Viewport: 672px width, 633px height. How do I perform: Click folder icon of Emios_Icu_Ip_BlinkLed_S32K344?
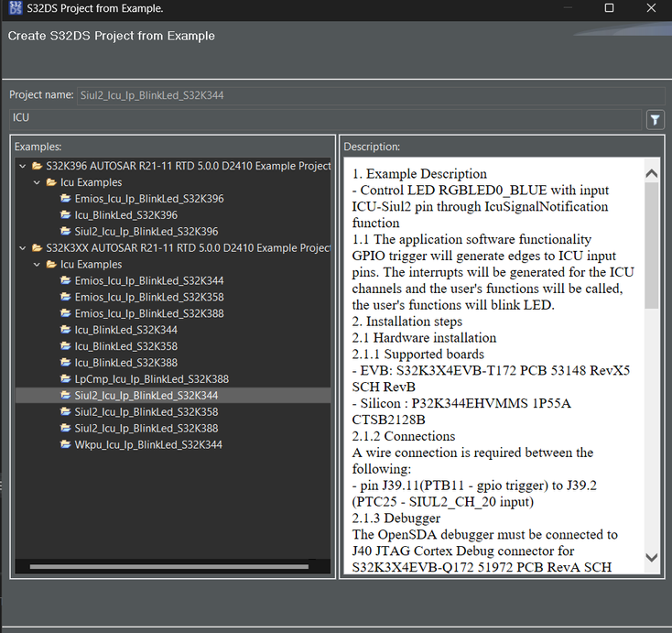click(66, 280)
